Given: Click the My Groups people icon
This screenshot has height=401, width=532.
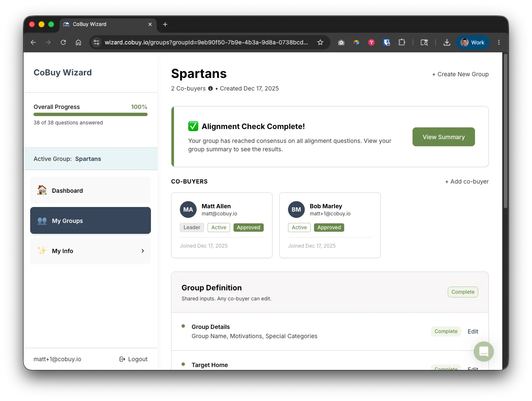Looking at the screenshot, I should [x=42, y=220].
